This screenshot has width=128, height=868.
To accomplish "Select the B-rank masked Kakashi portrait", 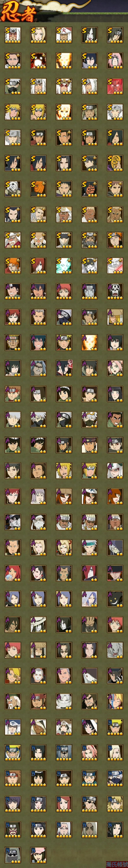I will 115,778.
